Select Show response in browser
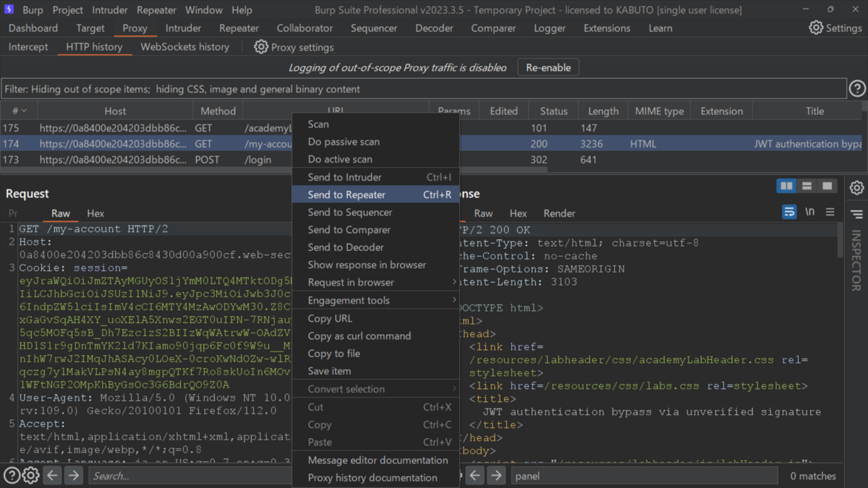The width and height of the screenshot is (868, 488). tap(375, 265)
